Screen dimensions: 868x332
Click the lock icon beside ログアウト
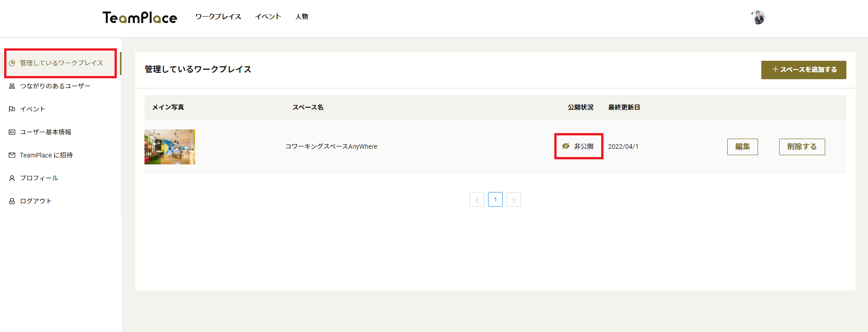tap(12, 201)
